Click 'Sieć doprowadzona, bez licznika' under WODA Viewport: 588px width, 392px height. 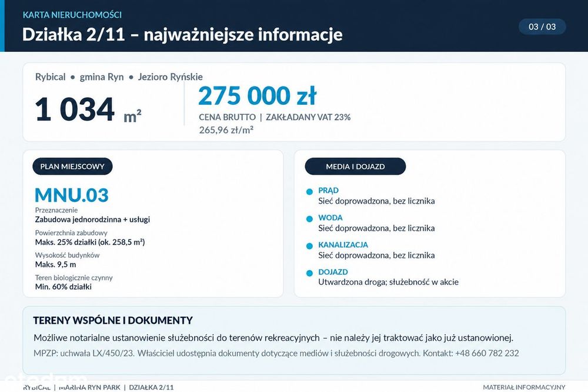(376, 228)
